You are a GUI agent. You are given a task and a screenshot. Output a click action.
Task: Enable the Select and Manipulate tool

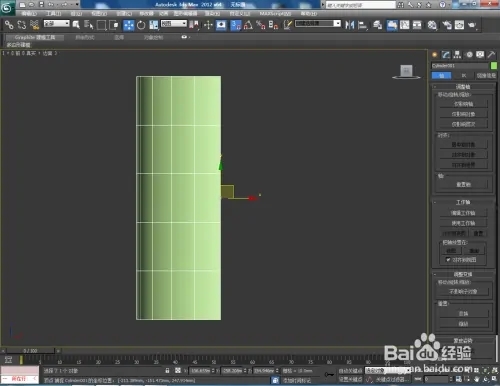click(208, 25)
